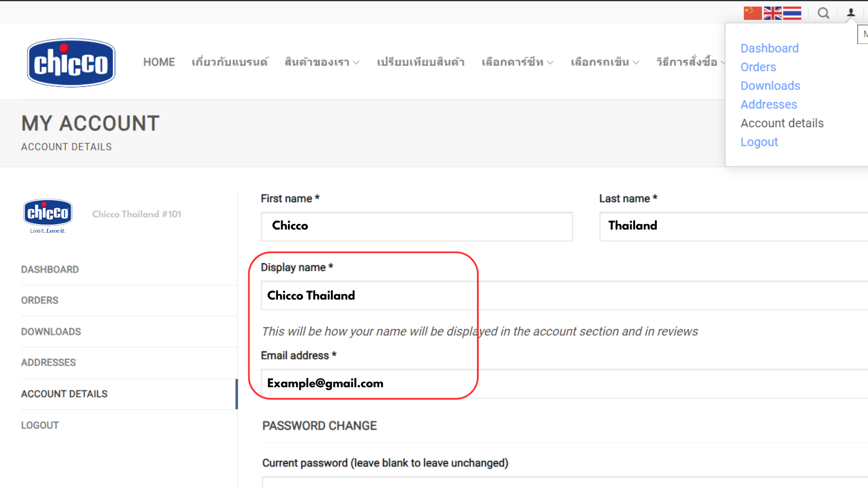Click the MY ACCOUNT page heading
The width and height of the screenshot is (868, 488).
click(x=90, y=123)
